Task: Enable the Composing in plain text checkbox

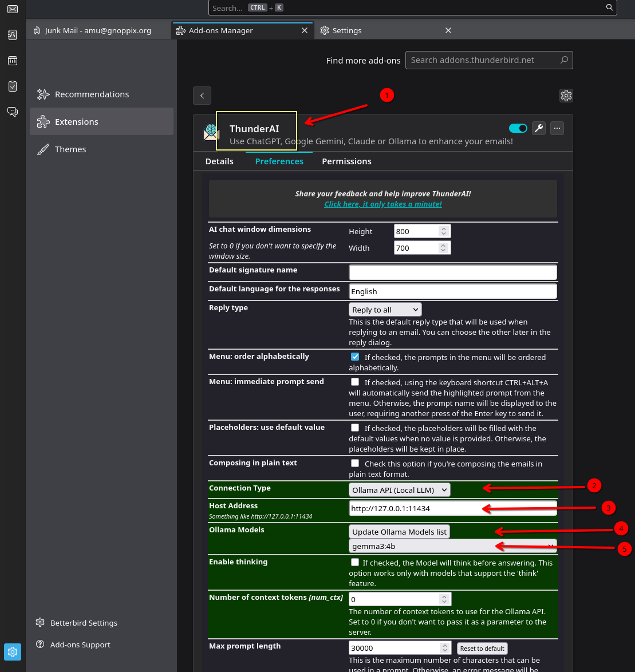Action: (x=355, y=463)
